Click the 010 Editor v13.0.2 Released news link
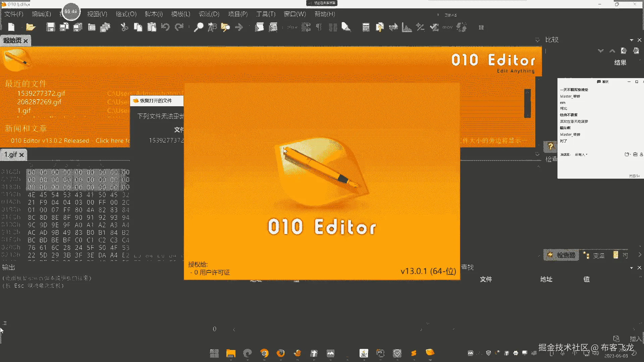644x362 pixels. click(50, 140)
